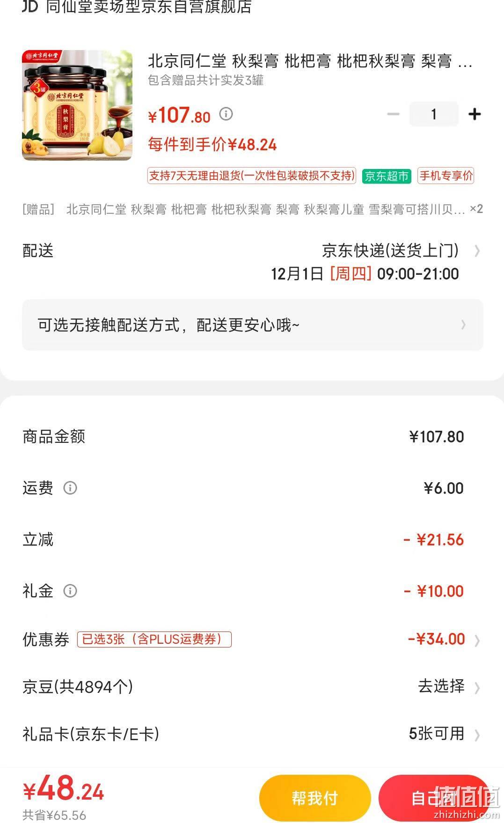Image resolution: width=504 pixels, height=823 pixels.
Task: Tap the price info icon beside ¥107.80
Action: point(226,114)
